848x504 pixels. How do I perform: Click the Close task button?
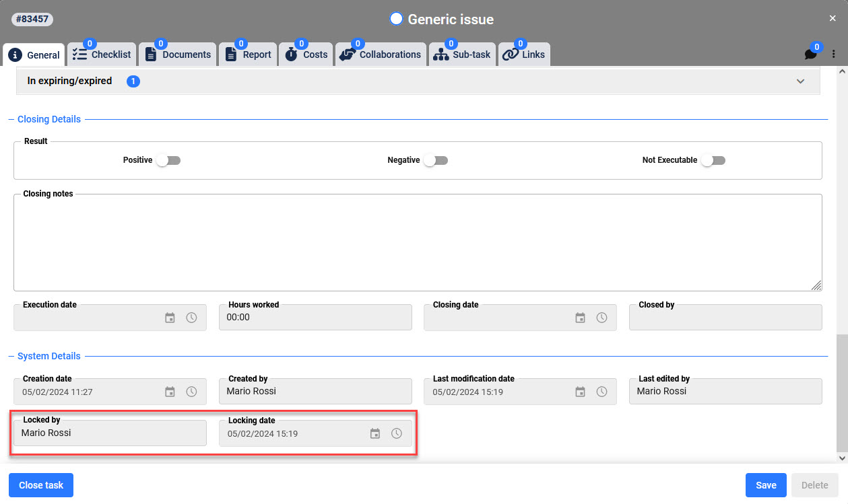(41, 485)
